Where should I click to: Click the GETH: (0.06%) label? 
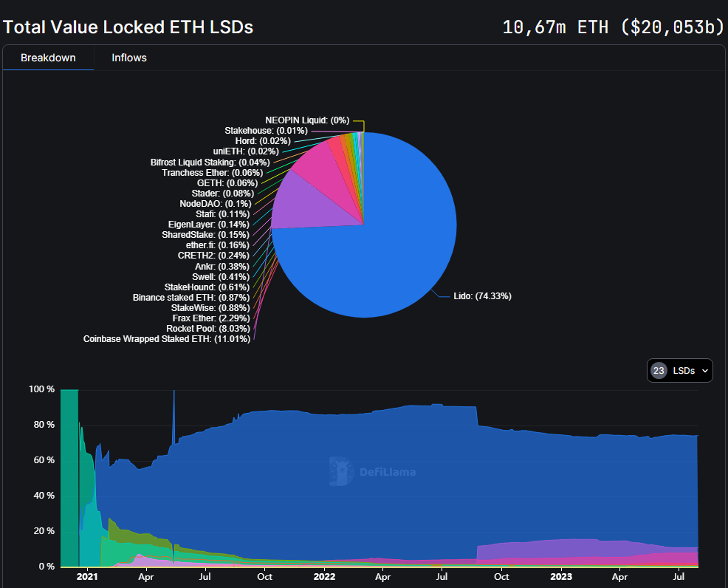tap(227, 183)
